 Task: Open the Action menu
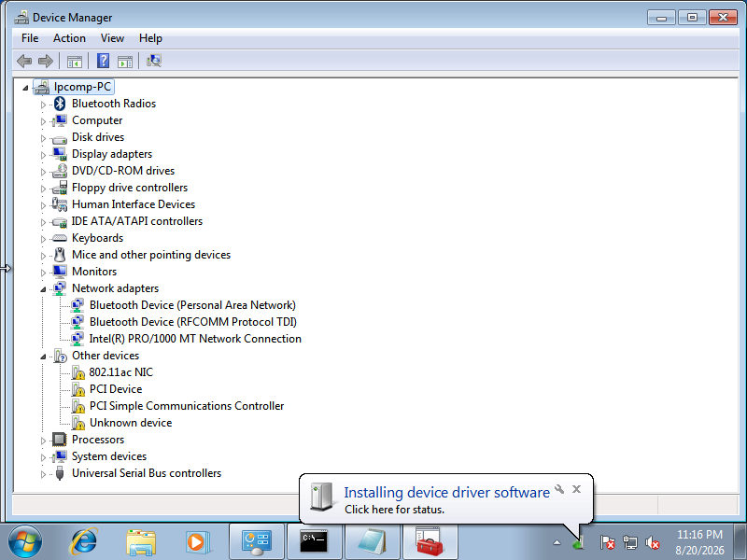pos(69,38)
